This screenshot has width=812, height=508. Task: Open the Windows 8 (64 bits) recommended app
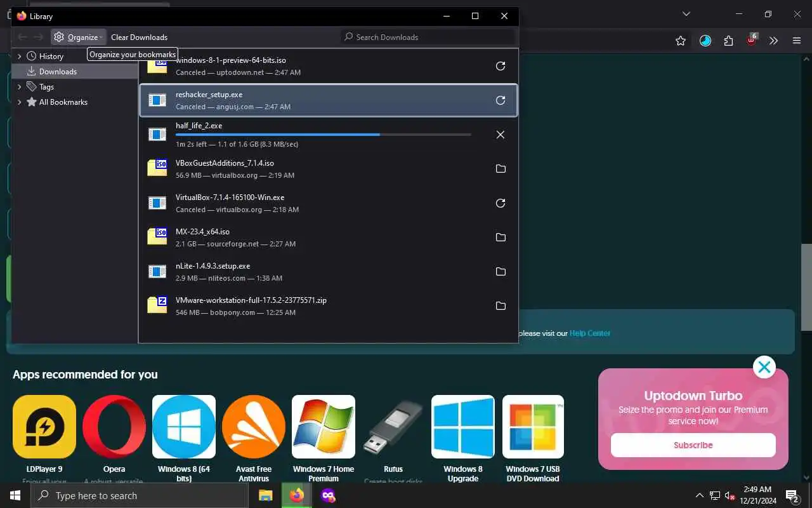[184, 427]
